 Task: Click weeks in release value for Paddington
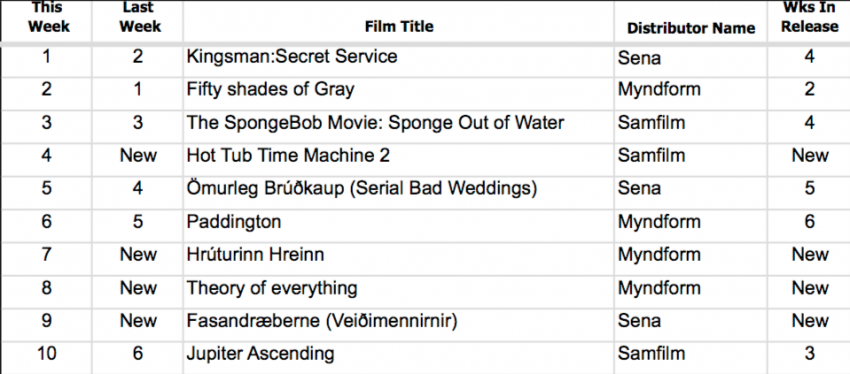(x=809, y=222)
